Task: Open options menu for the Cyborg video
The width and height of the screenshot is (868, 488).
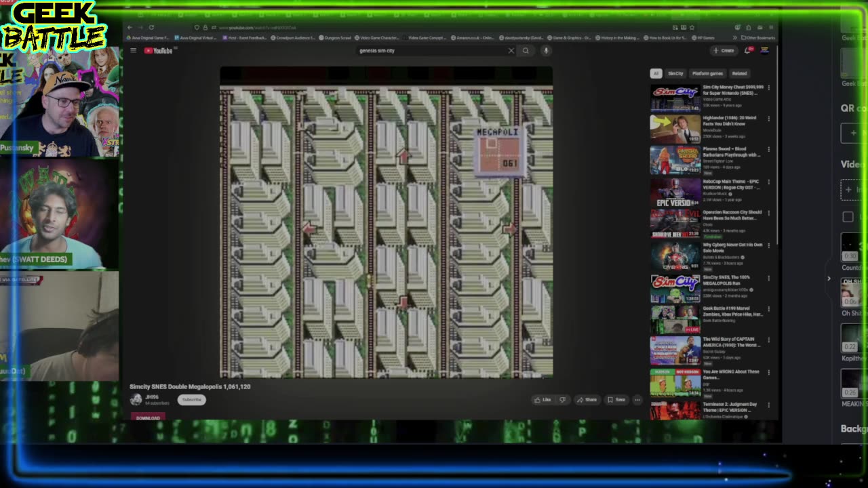Action: 768,245
